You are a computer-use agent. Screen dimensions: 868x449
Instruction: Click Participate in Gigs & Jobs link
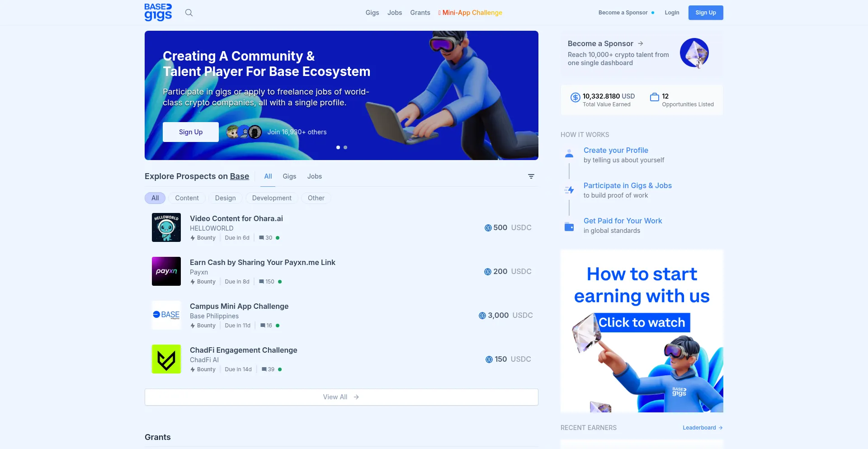(627, 185)
